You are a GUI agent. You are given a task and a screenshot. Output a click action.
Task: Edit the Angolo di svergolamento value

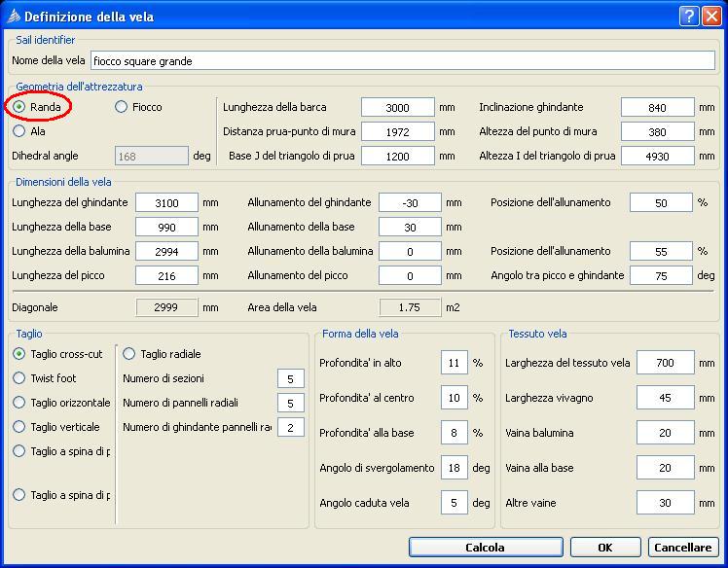point(454,468)
